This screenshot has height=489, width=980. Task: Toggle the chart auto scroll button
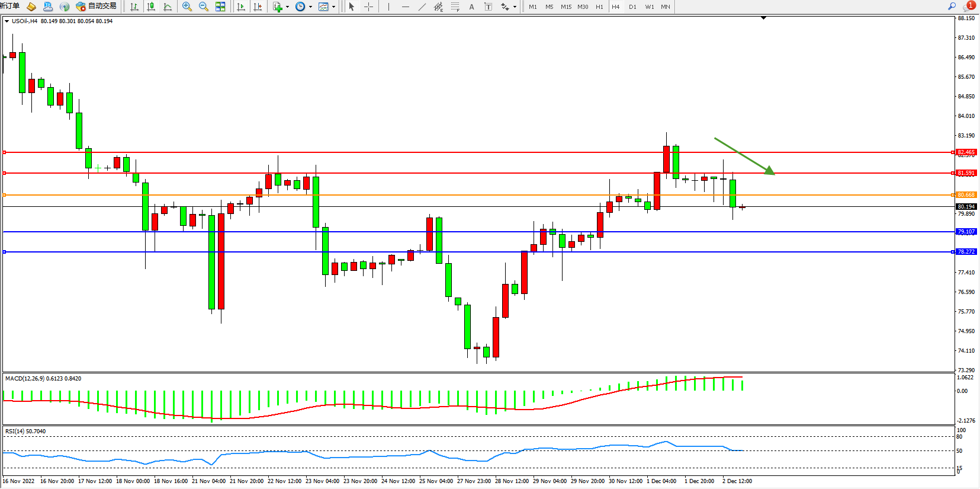pos(241,7)
